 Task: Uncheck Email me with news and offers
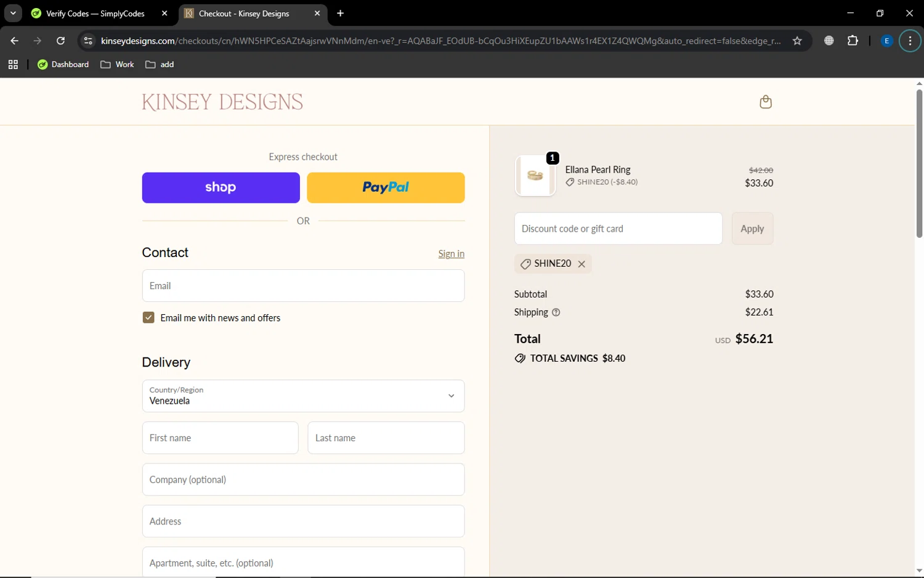pyautogui.click(x=148, y=317)
